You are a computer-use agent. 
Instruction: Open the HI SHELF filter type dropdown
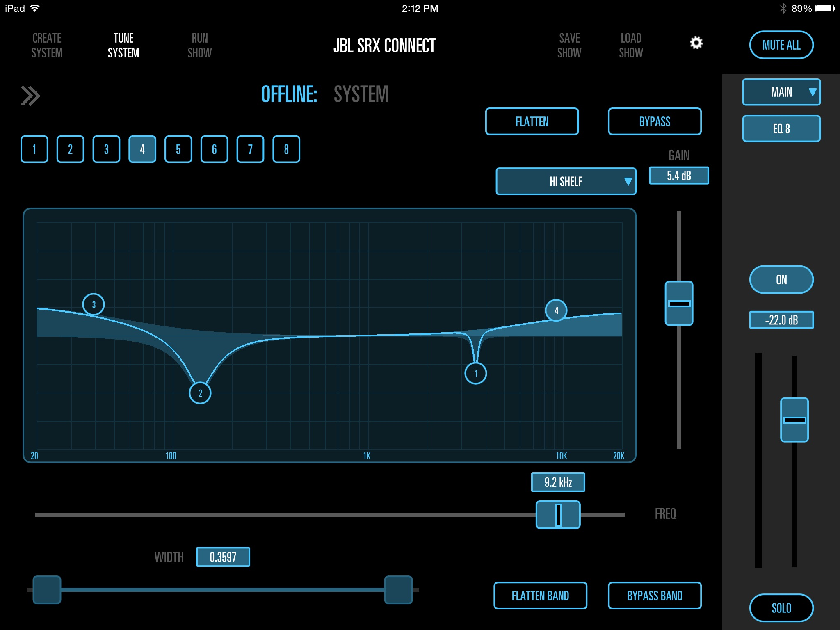[x=566, y=181]
